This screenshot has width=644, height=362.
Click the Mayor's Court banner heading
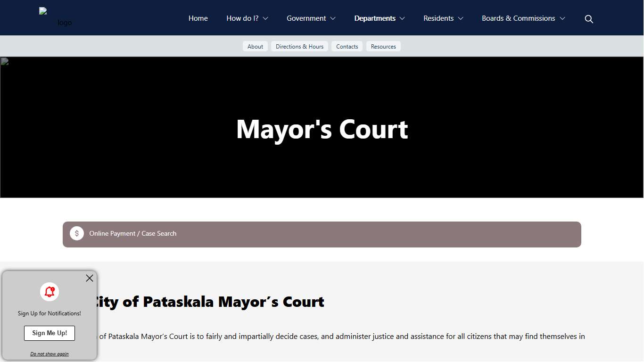tap(322, 129)
